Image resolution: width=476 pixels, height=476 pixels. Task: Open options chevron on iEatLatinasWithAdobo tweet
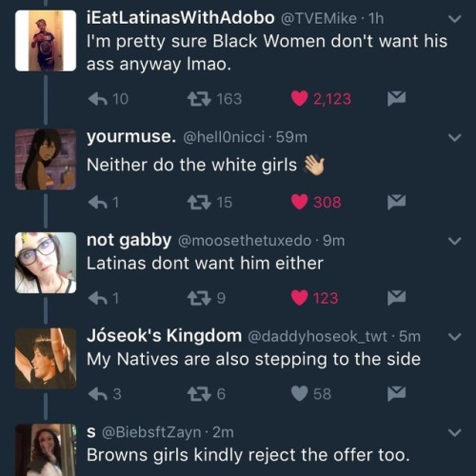click(x=454, y=19)
